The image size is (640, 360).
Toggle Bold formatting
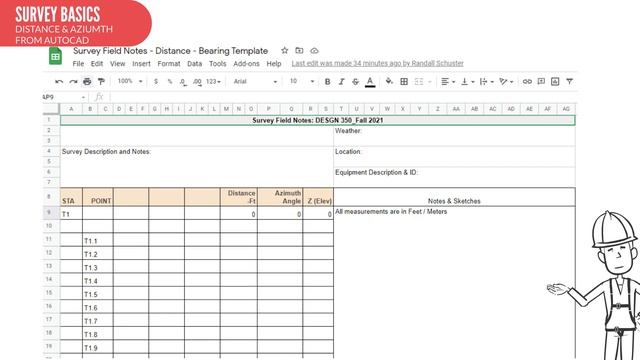click(327, 82)
